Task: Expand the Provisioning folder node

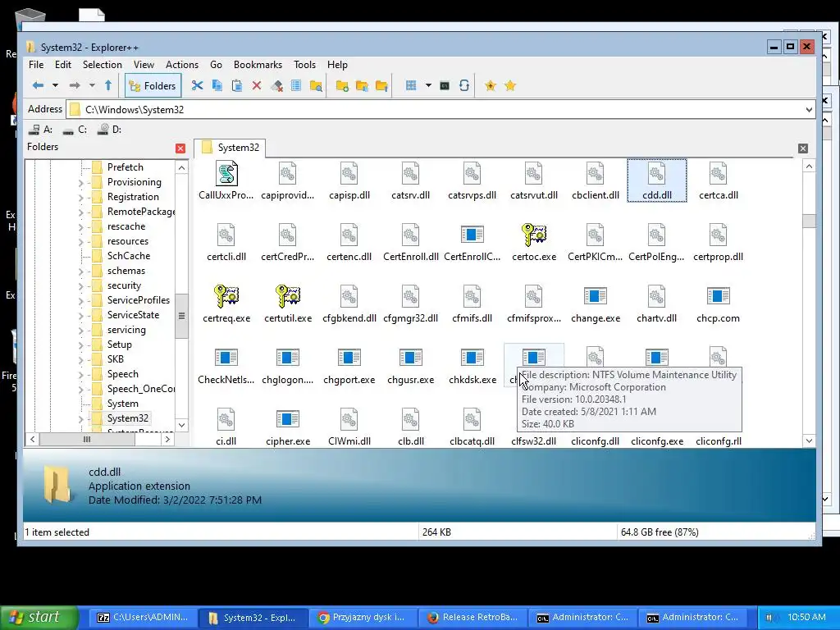Action: [x=81, y=183]
